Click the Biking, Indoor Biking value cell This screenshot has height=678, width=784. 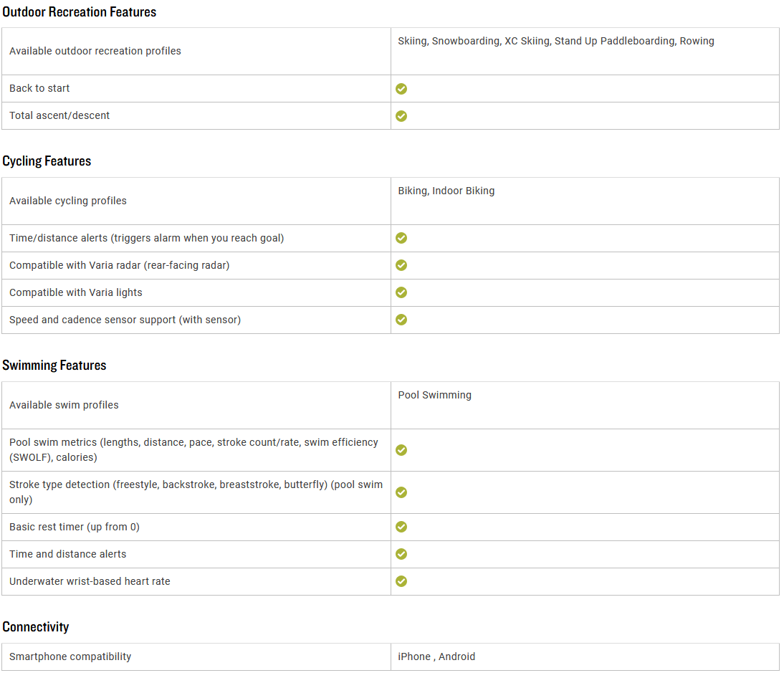pyautogui.click(x=585, y=201)
